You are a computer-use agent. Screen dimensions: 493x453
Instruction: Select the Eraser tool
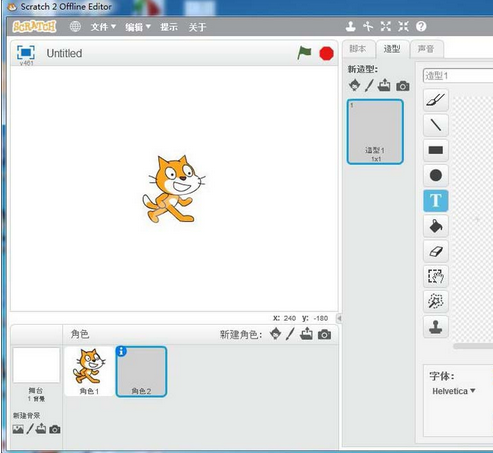tap(436, 251)
